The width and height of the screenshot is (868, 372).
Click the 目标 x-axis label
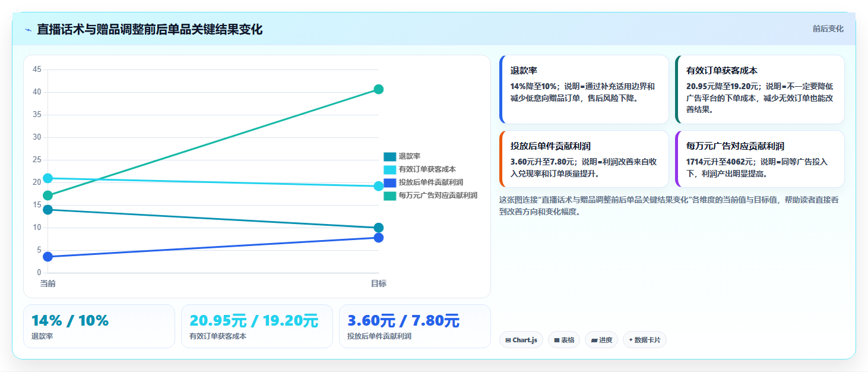pyautogui.click(x=379, y=283)
